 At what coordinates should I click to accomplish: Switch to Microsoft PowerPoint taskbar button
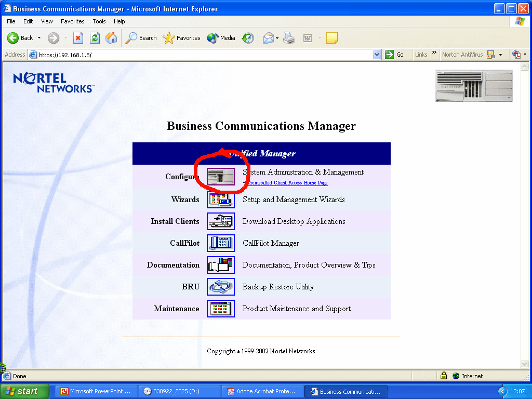pos(96,391)
